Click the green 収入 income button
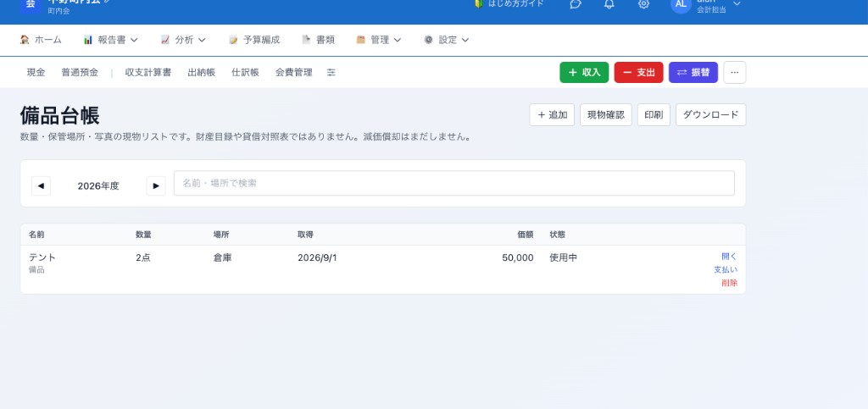The image size is (868, 409). 584,73
